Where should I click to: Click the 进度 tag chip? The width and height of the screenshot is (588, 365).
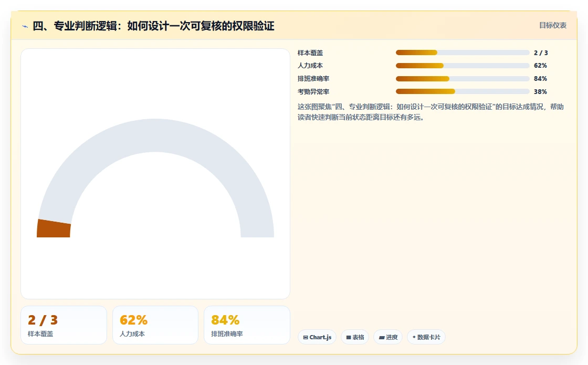click(x=388, y=337)
